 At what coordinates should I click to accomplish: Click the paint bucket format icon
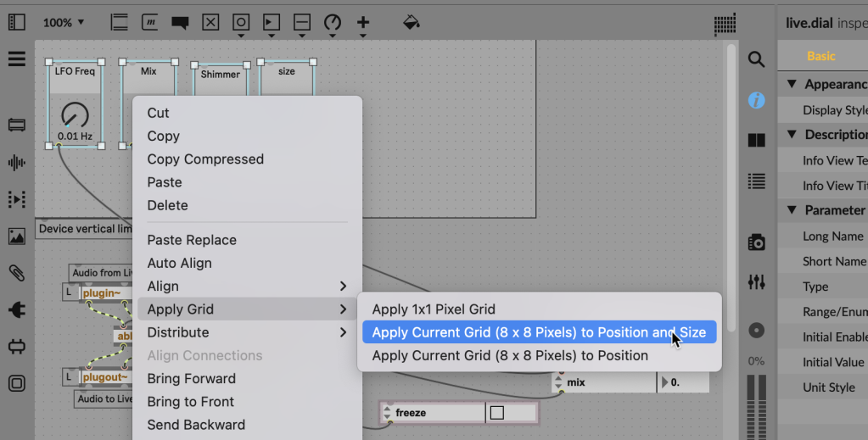[411, 22]
